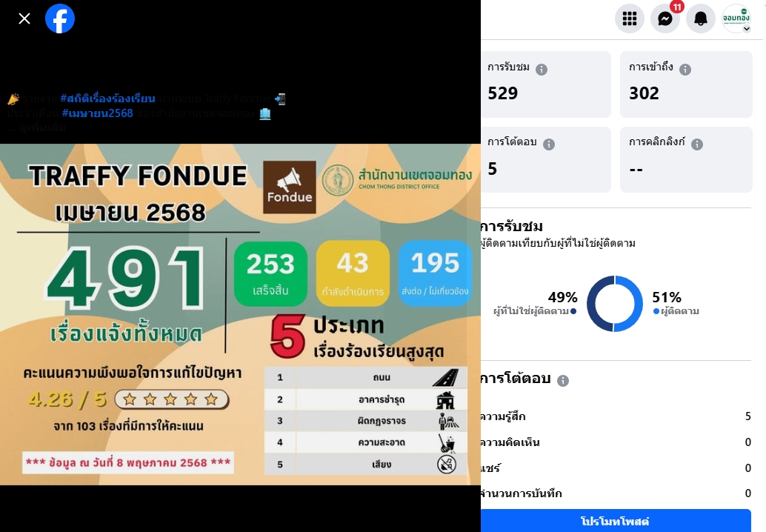Select the bright blue follower donut segment
The image size is (766, 532).
[634, 304]
